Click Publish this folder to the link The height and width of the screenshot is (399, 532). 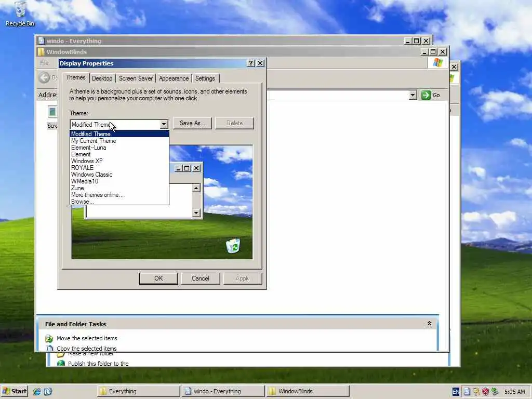point(98,363)
